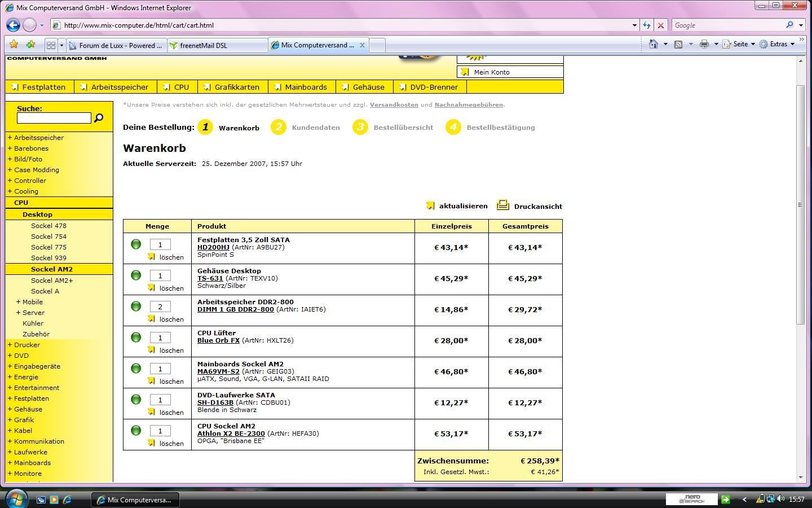This screenshot has height=508, width=812.
Task: Click the search magnifier icon on Google box
Action: (789, 25)
